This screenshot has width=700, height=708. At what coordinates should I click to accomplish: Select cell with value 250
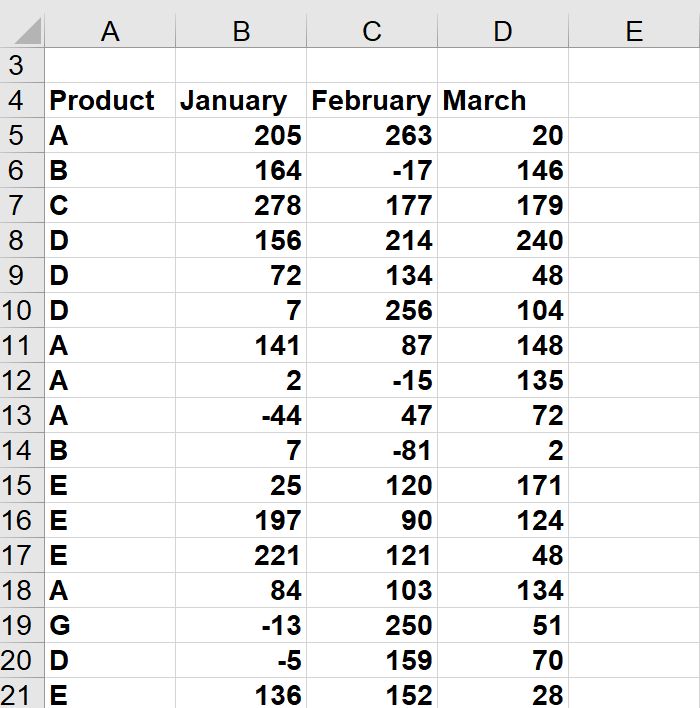coord(372,625)
